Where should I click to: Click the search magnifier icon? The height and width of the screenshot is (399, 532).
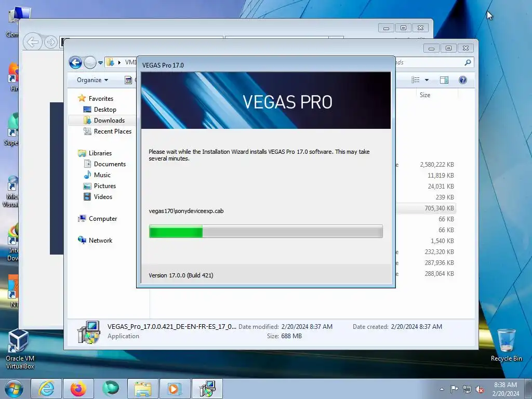[468, 62]
